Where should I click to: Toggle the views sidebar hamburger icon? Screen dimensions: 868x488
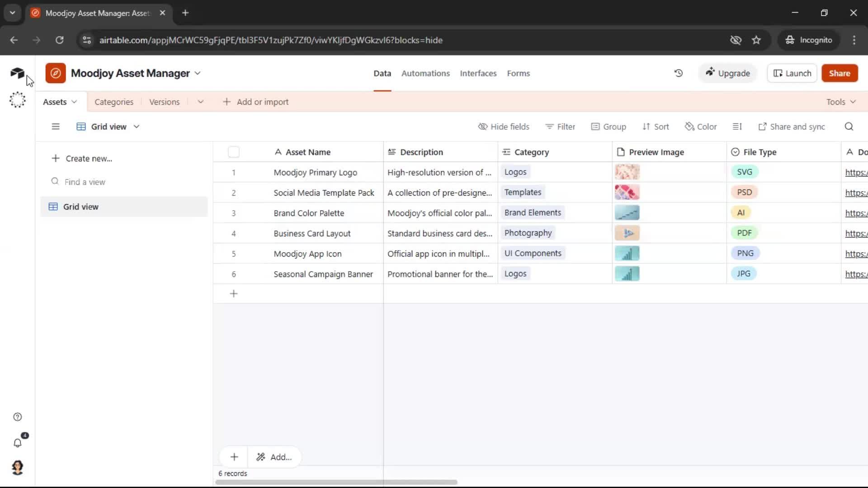pyautogui.click(x=56, y=127)
